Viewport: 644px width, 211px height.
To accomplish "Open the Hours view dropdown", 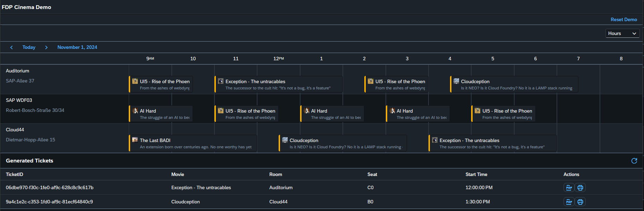I will tap(622, 33).
